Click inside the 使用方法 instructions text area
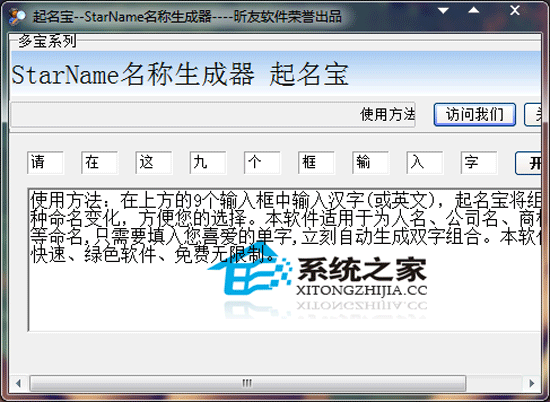This screenshot has width=550, height=402. tap(284, 260)
